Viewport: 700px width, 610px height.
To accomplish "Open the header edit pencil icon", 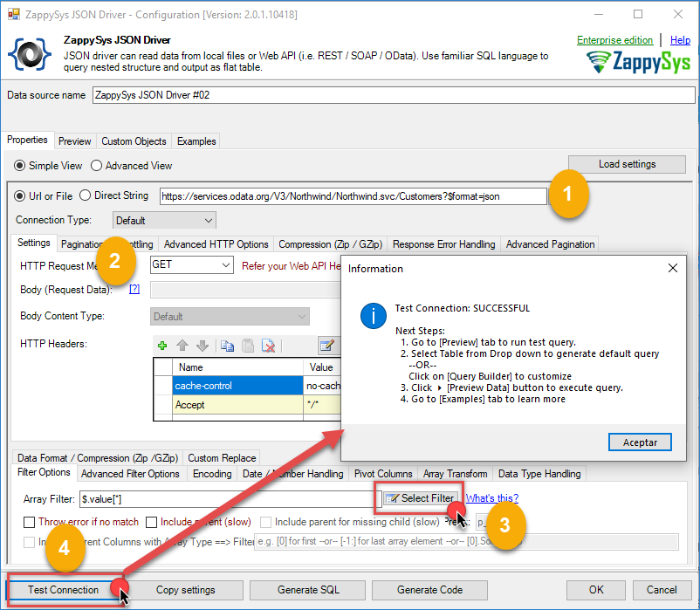I will tap(326, 345).
